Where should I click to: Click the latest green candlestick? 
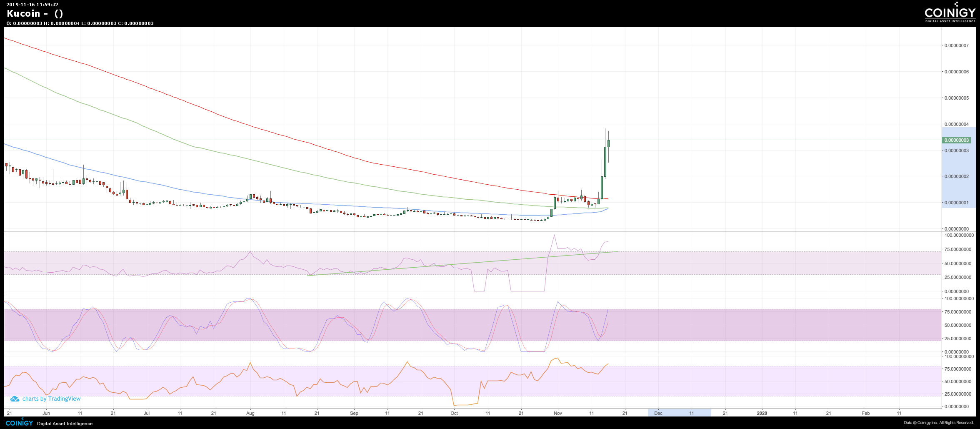point(608,143)
